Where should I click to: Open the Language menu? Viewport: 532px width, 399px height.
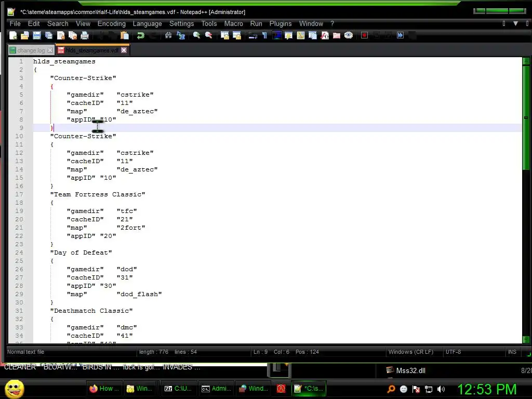(x=147, y=23)
